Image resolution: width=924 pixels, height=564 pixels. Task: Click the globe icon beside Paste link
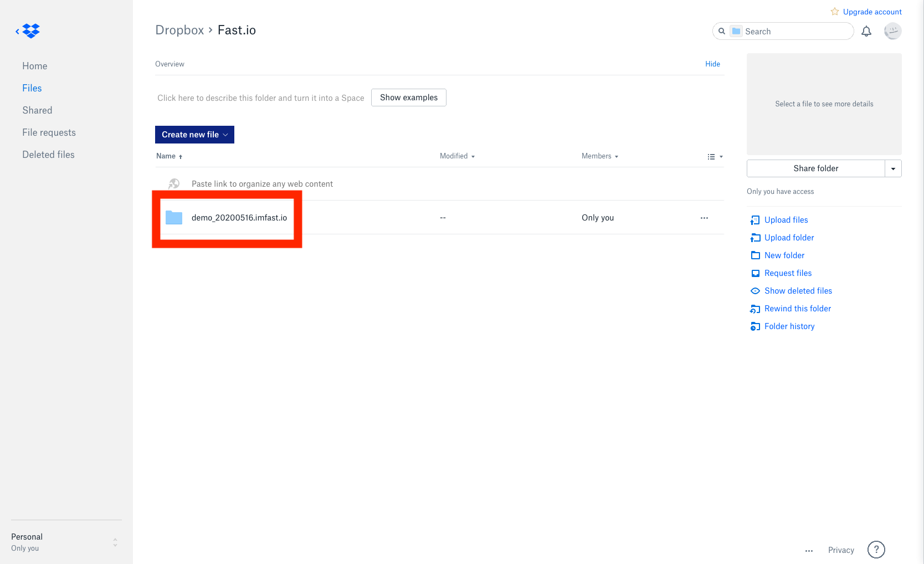coord(174,183)
